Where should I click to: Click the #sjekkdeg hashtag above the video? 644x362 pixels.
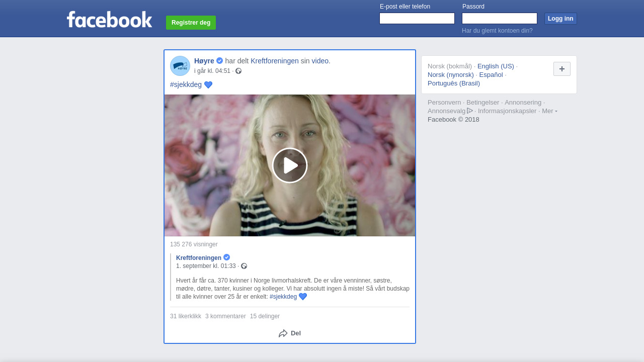(186, 84)
